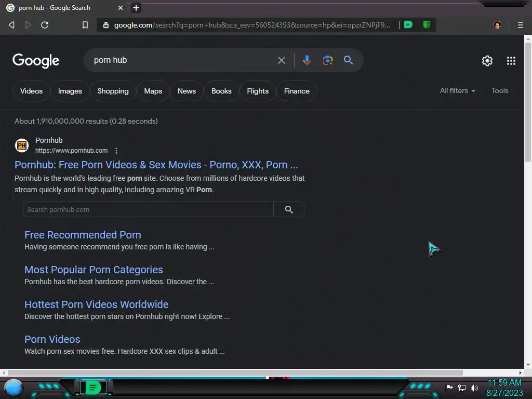Image resolution: width=532 pixels, height=399 pixels.
Task: Click the browser address bar URL
Action: (252, 25)
